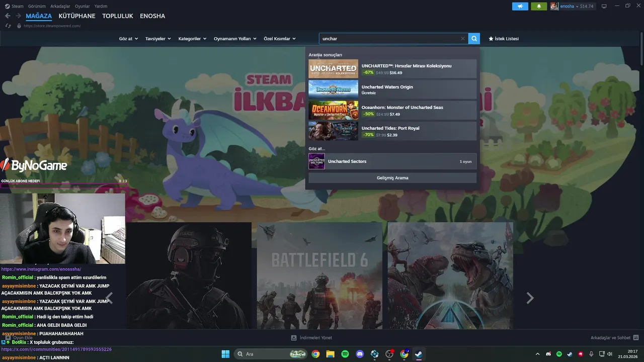Expand the Özel Kısımlar dropdown
The image size is (644, 362).
click(x=280, y=39)
